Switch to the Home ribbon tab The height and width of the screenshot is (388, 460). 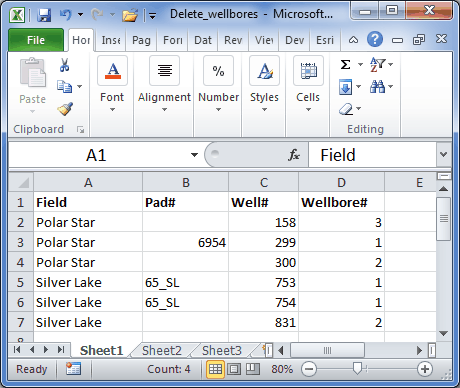pos(81,40)
